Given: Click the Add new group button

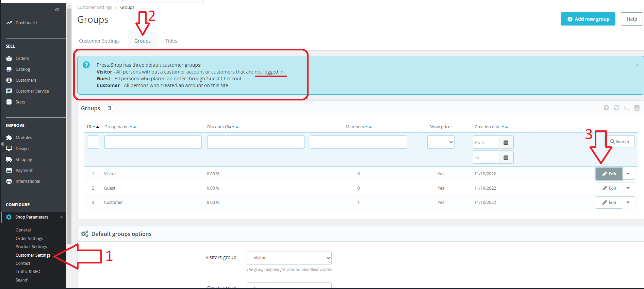Looking at the screenshot, I should click(x=588, y=19).
